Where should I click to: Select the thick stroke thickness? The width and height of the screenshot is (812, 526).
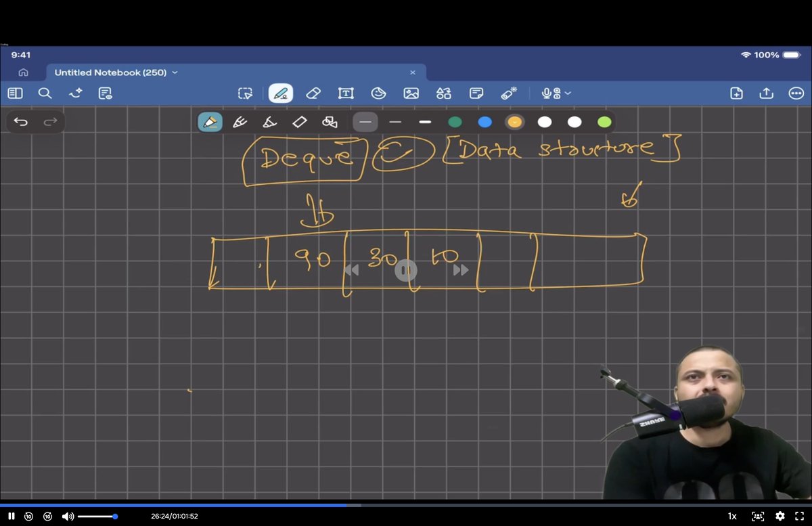point(425,122)
